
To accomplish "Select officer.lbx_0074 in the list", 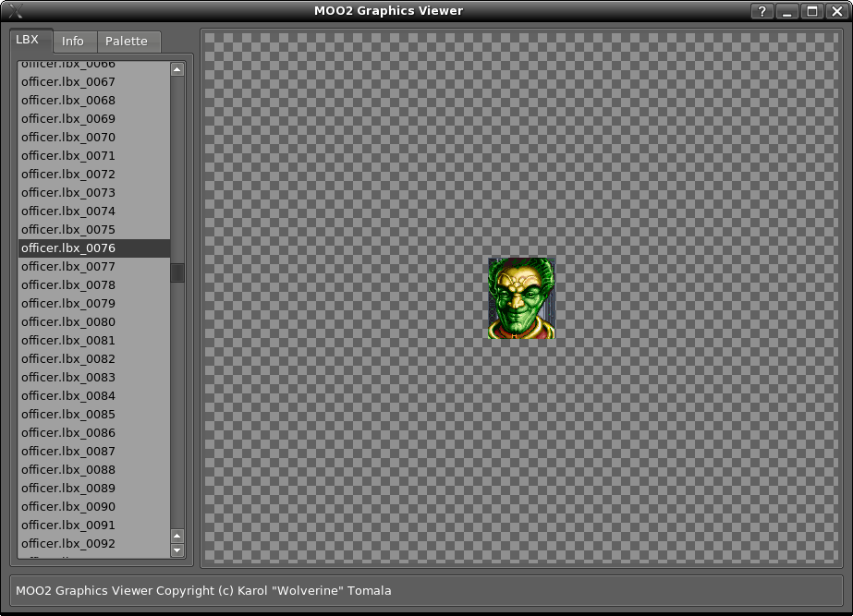I will 94,211.
